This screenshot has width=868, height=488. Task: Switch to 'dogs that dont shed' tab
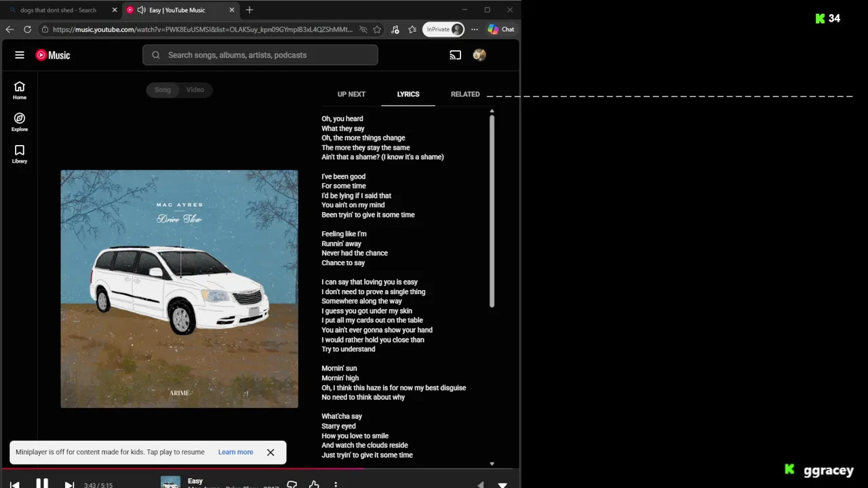58,10
